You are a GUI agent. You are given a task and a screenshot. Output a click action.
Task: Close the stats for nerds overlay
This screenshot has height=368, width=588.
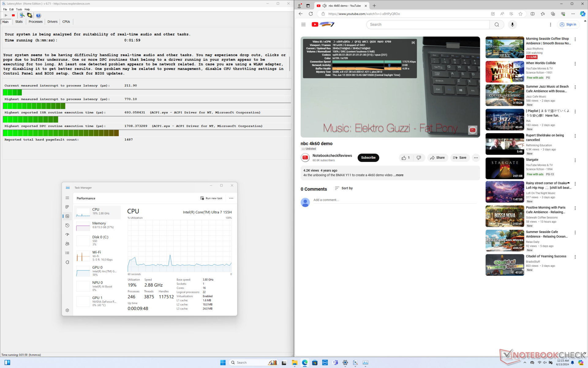(x=413, y=43)
